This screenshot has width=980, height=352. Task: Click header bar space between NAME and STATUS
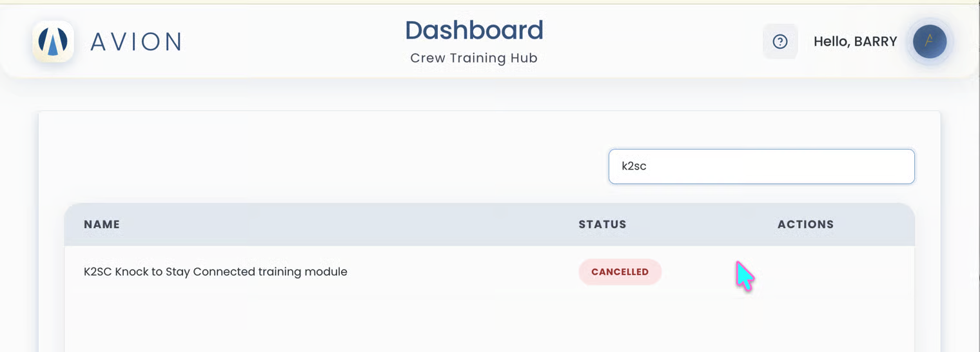click(348, 224)
